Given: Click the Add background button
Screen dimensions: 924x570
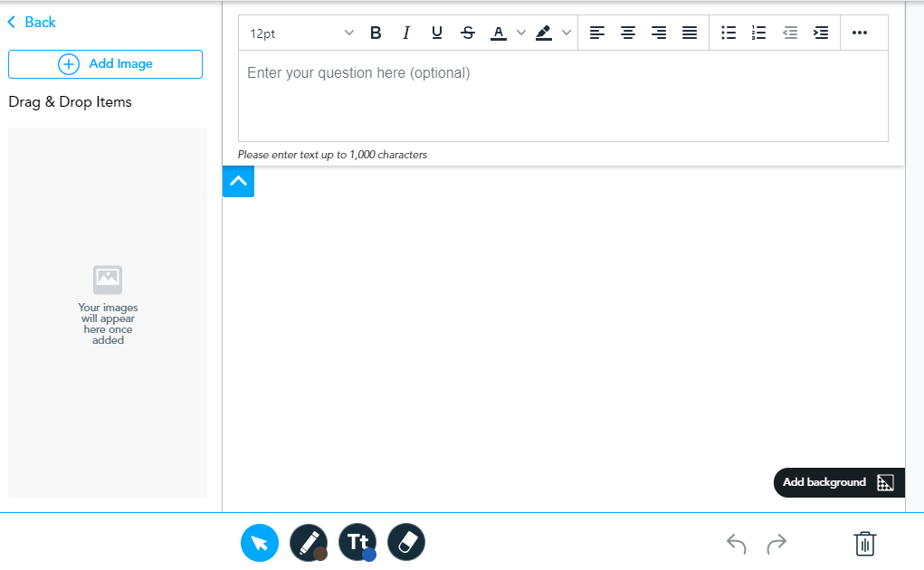Looking at the screenshot, I should coord(839,482).
